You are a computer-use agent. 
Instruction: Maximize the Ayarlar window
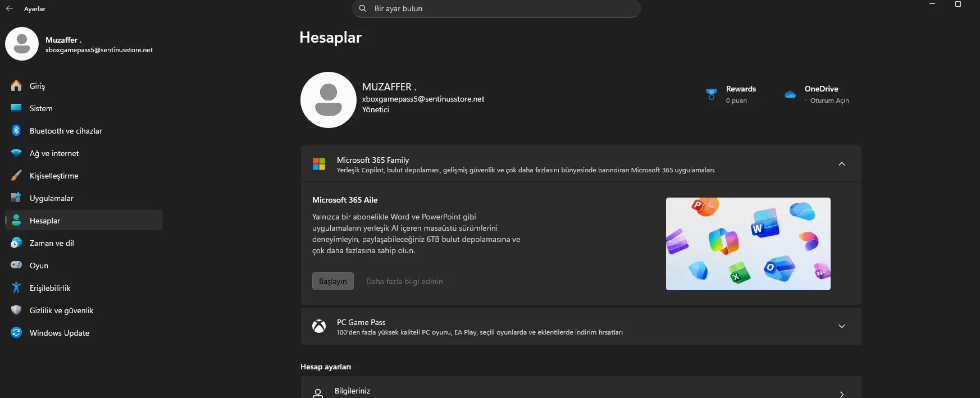(x=958, y=4)
